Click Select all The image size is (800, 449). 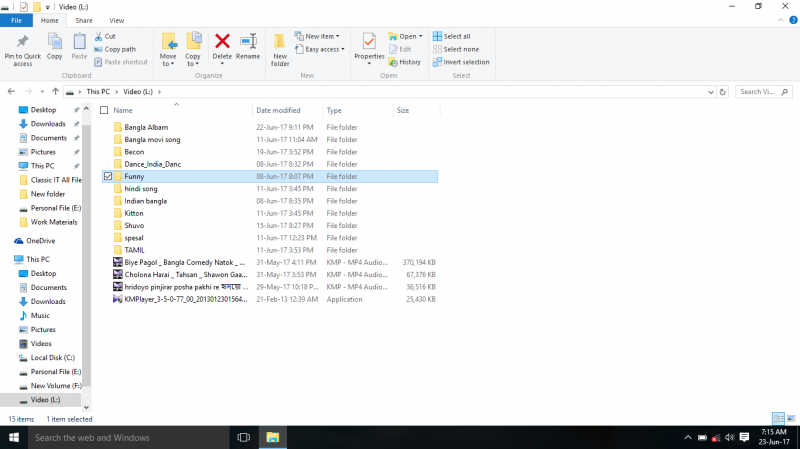click(452, 36)
